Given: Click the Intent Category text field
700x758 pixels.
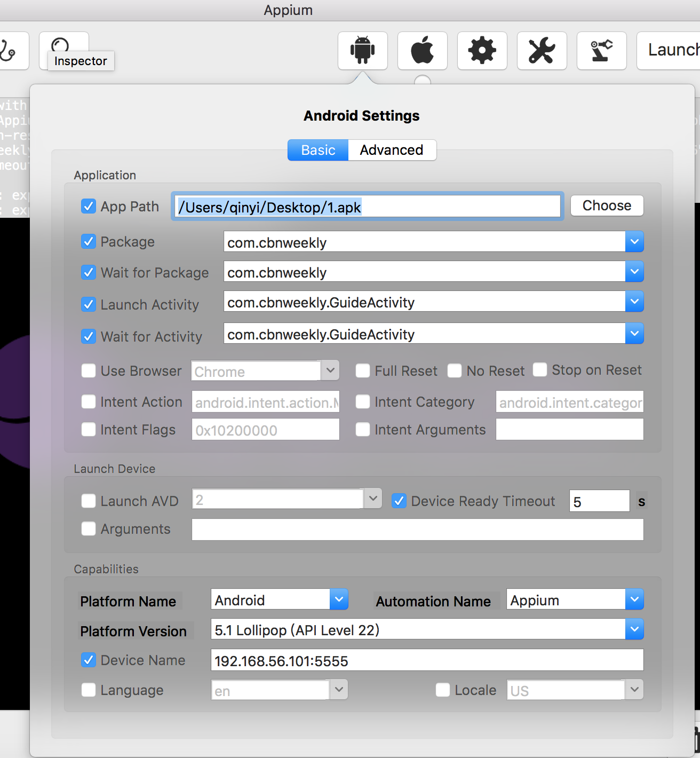Looking at the screenshot, I should pyautogui.click(x=570, y=401).
